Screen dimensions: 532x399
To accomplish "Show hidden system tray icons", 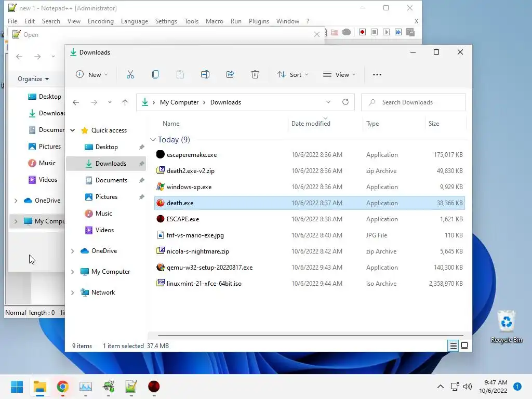I will click(x=441, y=387).
